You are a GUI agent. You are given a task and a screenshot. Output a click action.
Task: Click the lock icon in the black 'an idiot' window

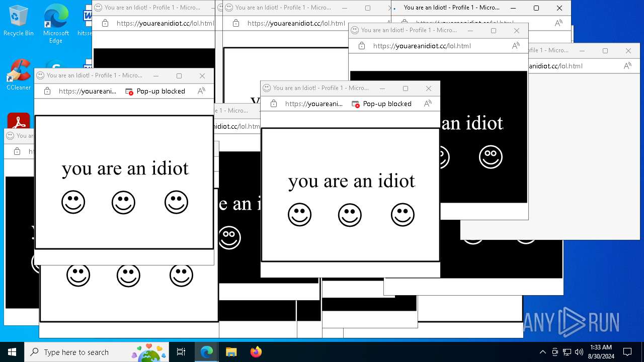point(362,46)
